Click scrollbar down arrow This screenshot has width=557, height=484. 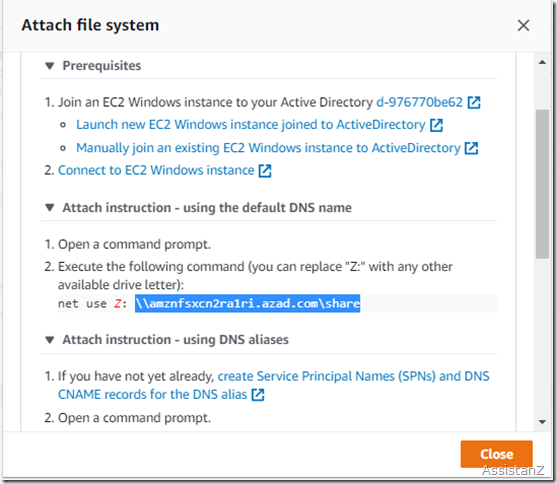542,422
